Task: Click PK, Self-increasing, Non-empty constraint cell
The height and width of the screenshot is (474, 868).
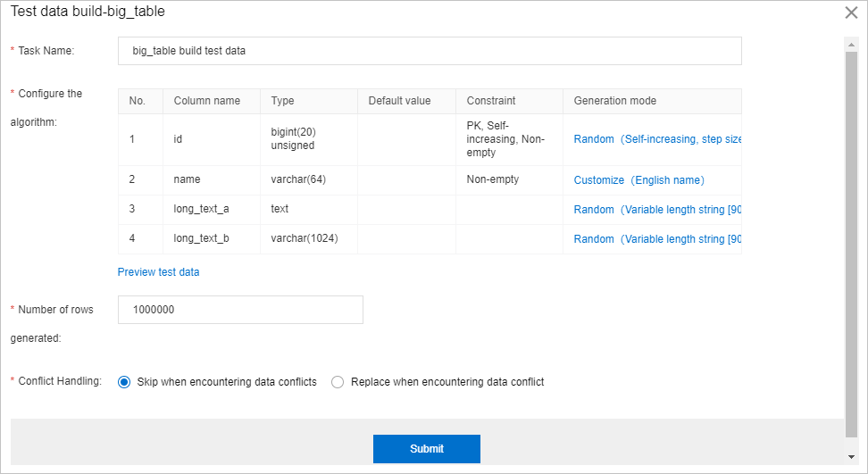Action: (x=509, y=139)
